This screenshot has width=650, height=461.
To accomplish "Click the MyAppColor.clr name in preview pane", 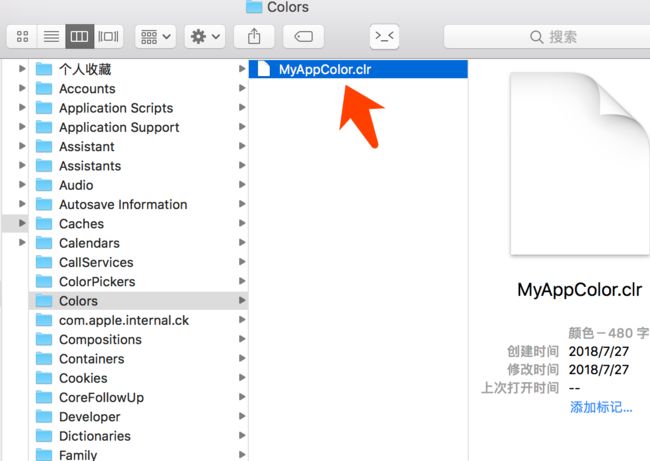I will pos(580,289).
